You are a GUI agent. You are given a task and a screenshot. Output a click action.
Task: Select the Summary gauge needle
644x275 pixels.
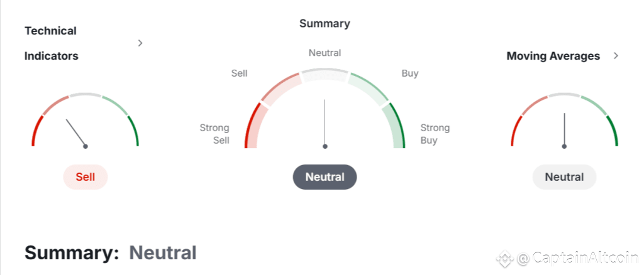coord(325,123)
